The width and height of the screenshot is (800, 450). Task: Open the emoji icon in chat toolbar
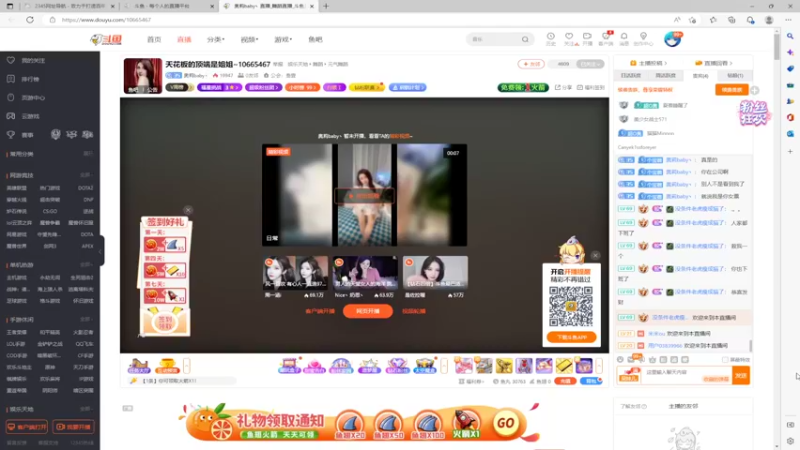[x=620, y=360]
